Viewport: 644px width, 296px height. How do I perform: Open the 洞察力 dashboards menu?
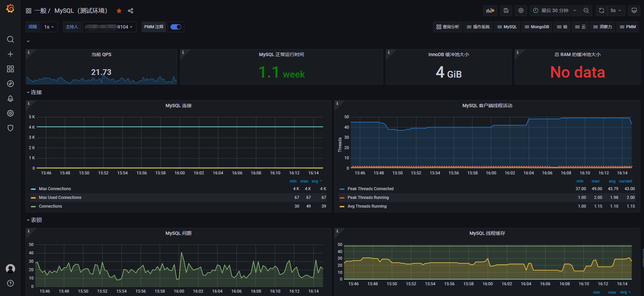pos(603,27)
